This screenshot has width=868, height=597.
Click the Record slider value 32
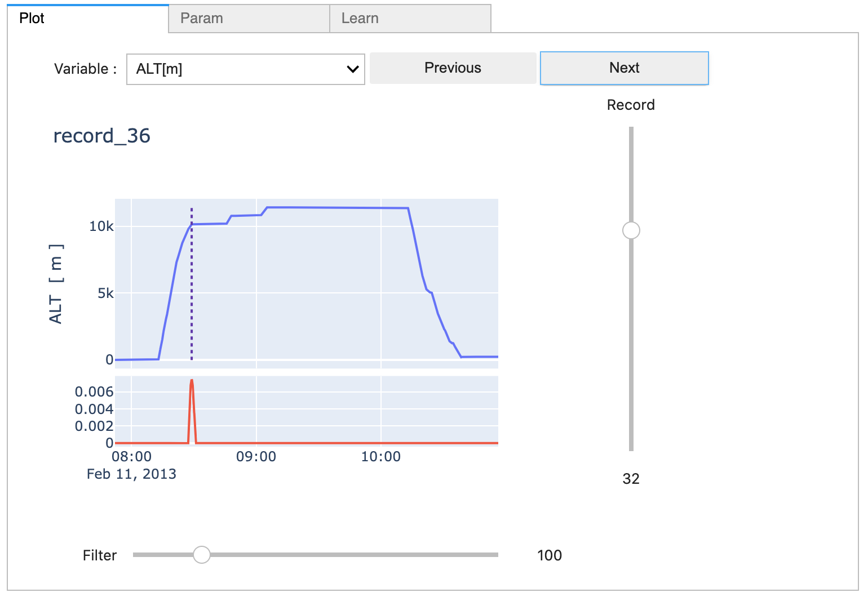pyautogui.click(x=631, y=479)
